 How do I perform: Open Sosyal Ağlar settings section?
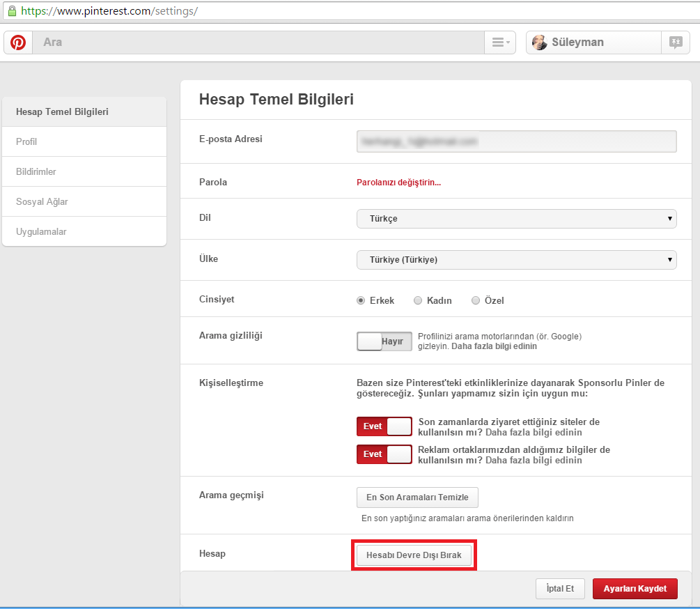point(42,201)
